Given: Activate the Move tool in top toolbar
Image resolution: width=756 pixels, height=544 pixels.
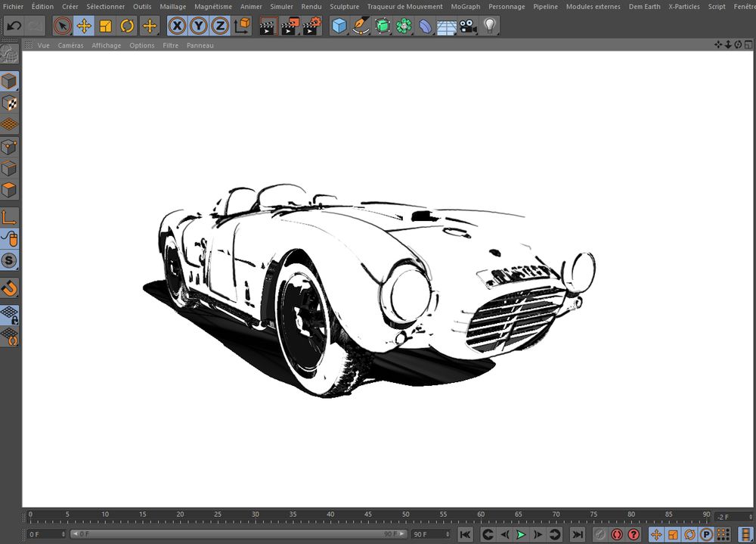Looking at the screenshot, I should click(84, 26).
